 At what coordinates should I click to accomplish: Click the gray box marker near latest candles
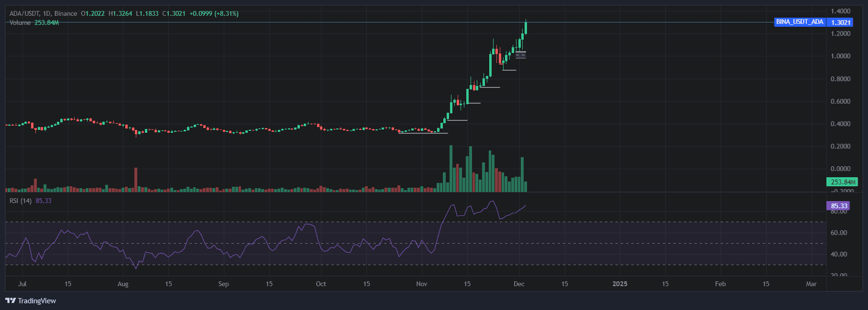coord(521,55)
